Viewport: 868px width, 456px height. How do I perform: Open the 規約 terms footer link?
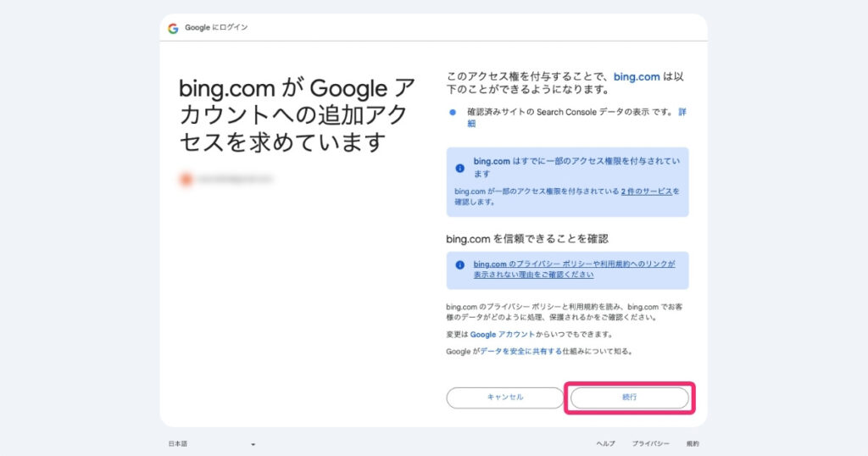[693, 444]
